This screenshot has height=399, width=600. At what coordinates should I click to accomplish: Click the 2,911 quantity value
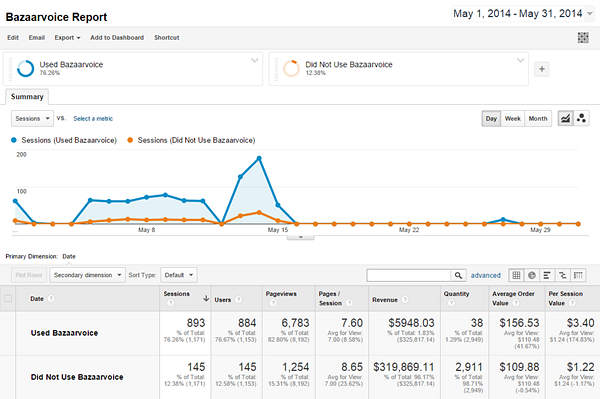tap(469, 367)
